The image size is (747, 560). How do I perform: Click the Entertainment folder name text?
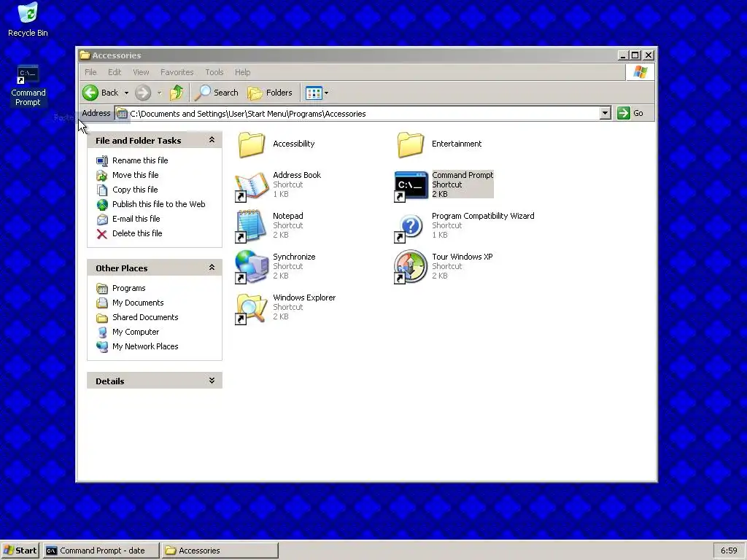click(x=457, y=144)
